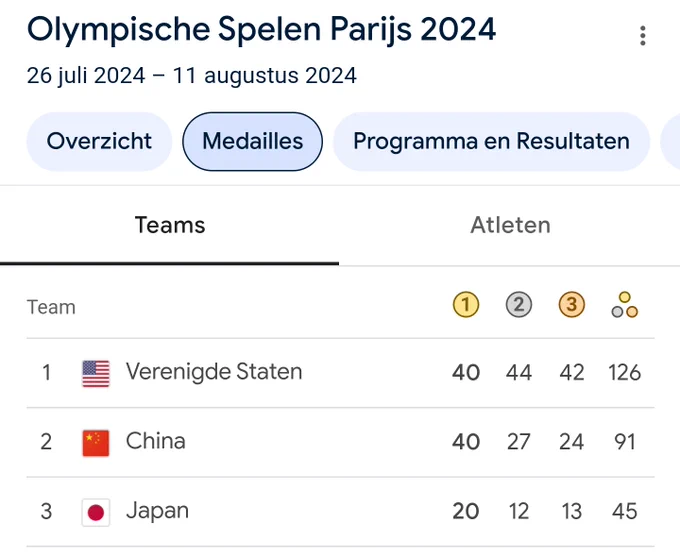The height and width of the screenshot is (557, 680).
Task: Click the total medals icon
Action: pos(624,305)
